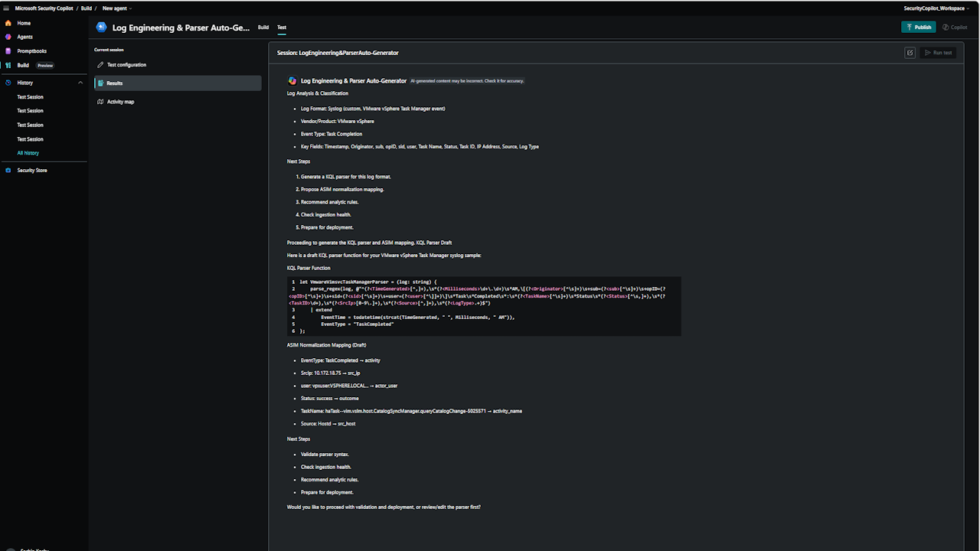
Task: Open the New agent breadcrumb dropdown
Action: point(117,8)
